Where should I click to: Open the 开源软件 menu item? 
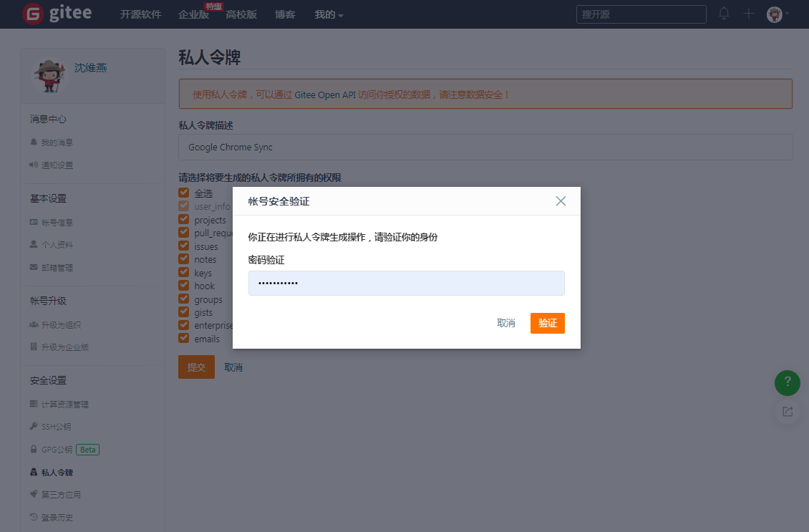pos(141,14)
